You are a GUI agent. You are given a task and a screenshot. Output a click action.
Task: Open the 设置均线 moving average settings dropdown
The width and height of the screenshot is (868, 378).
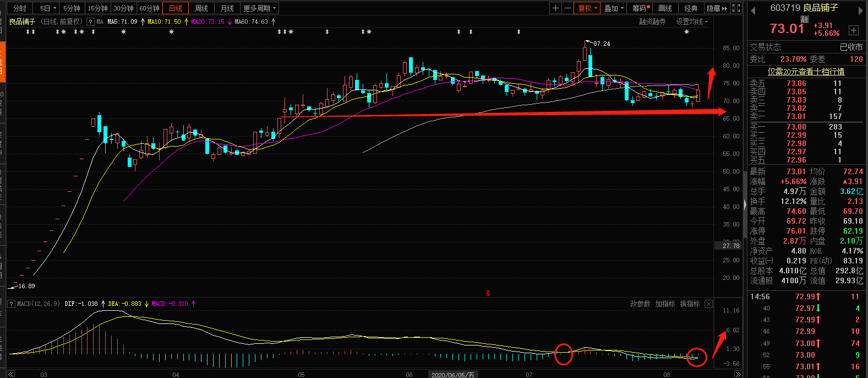(692, 21)
